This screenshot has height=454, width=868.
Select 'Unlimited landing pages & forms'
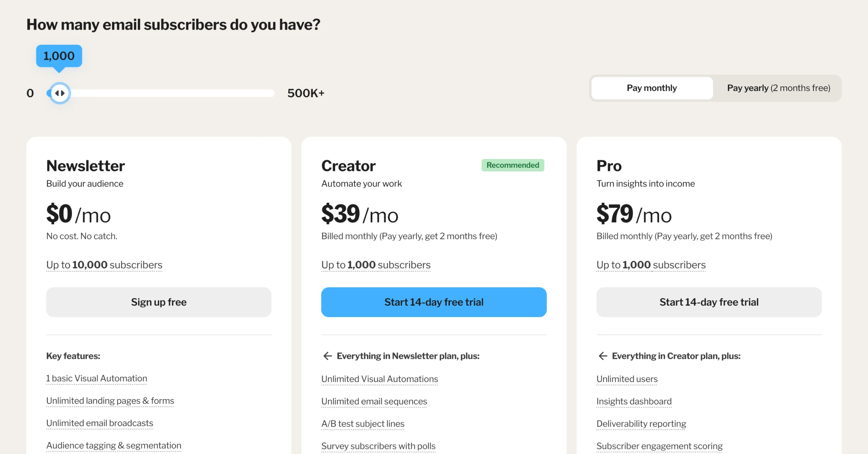tap(110, 401)
